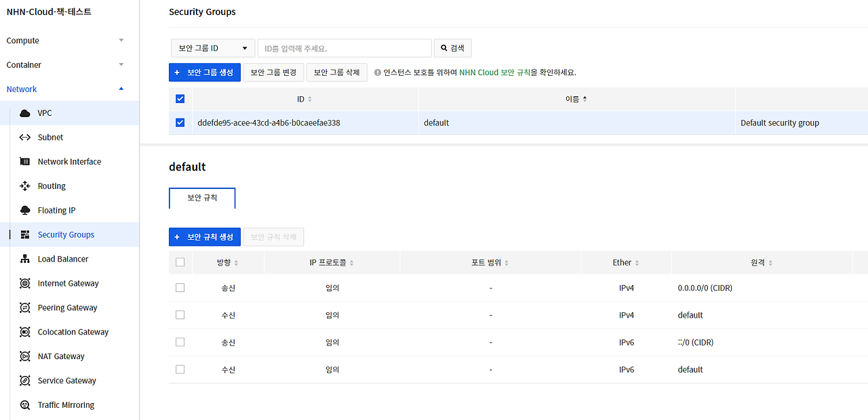Image resolution: width=868 pixels, height=420 pixels.
Task: Click the 보안 그룹 생성 button
Action: tap(205, 72)
